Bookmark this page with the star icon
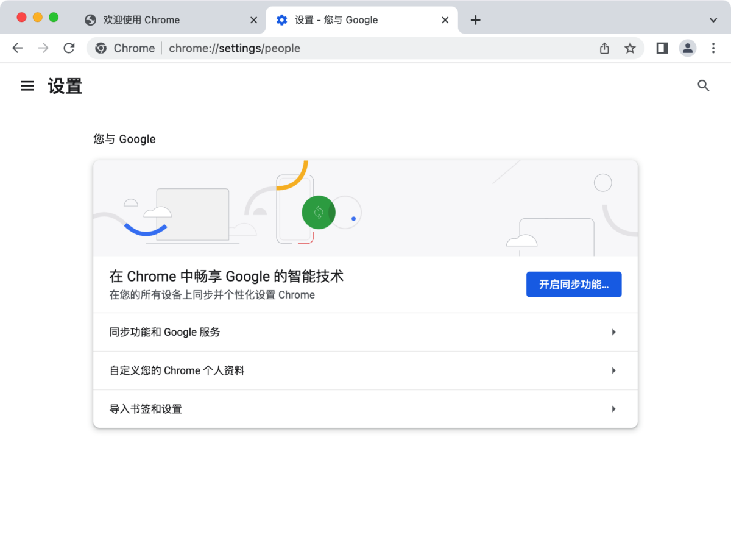This screenshot has height=560, width=731. (630, 48)
